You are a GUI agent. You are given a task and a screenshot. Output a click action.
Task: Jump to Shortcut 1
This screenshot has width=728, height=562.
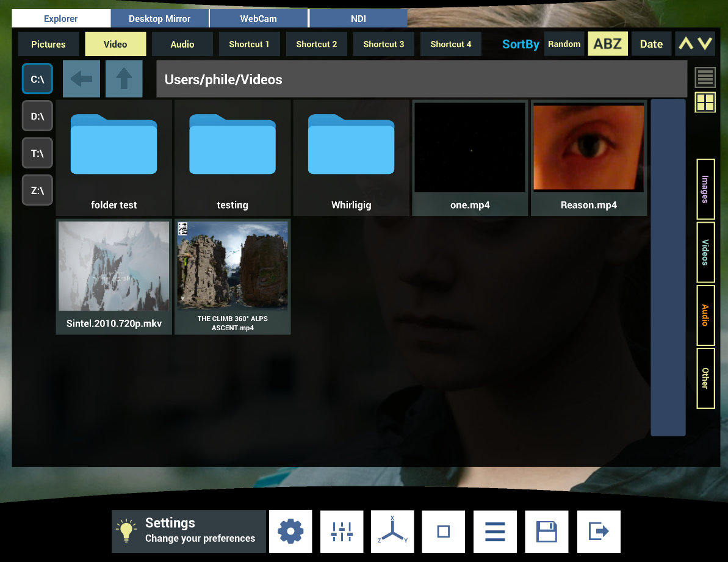250,44
